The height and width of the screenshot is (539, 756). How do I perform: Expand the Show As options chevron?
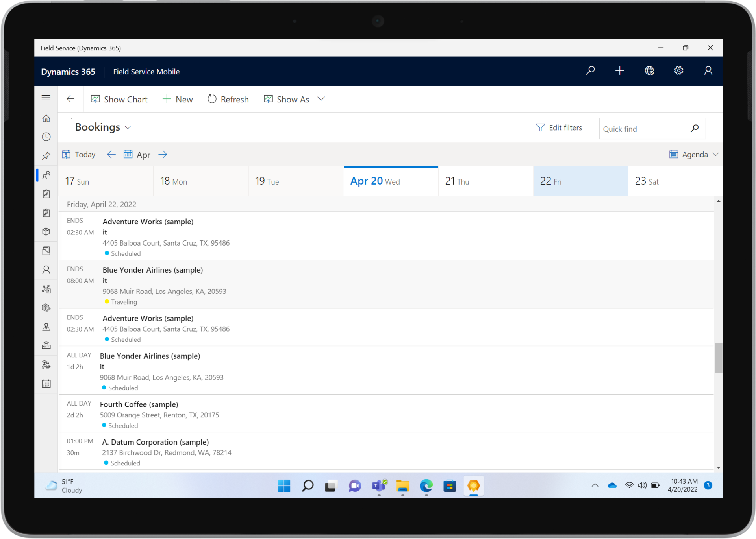point(321,99)
